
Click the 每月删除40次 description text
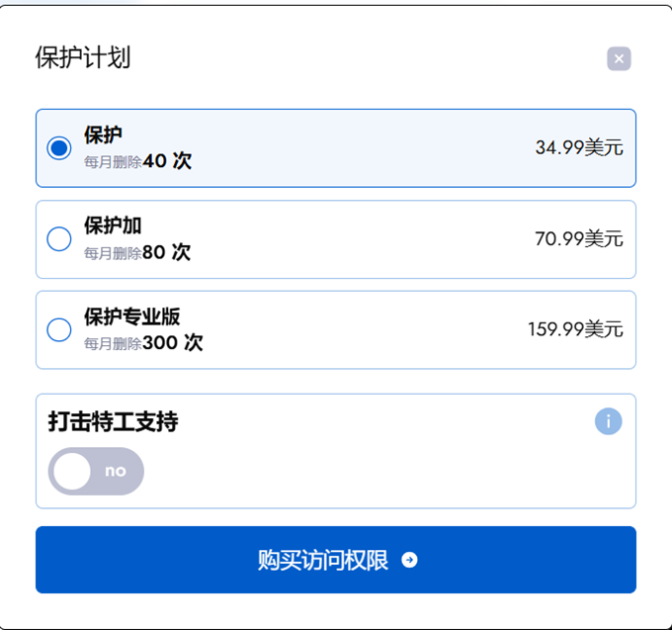(137, 161)
